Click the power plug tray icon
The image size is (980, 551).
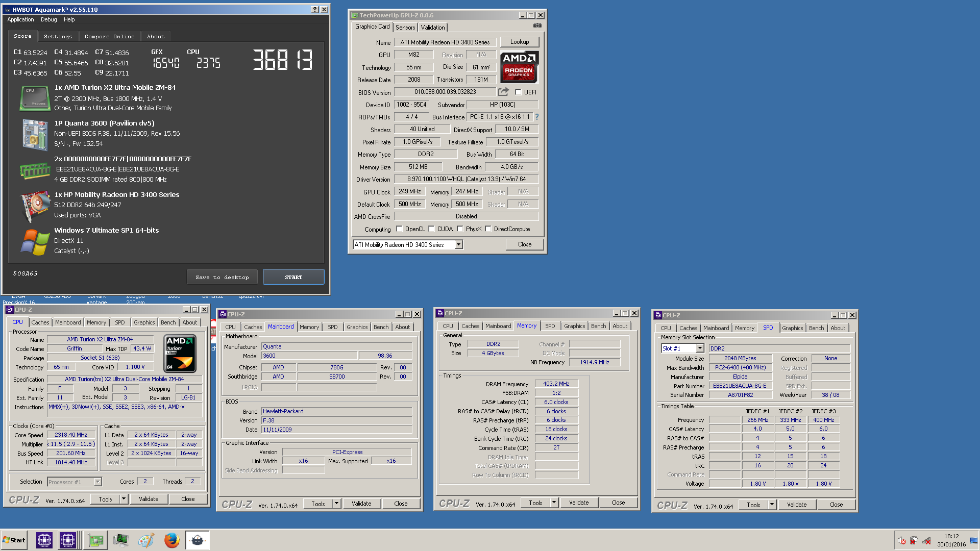(x=914, y=541)
